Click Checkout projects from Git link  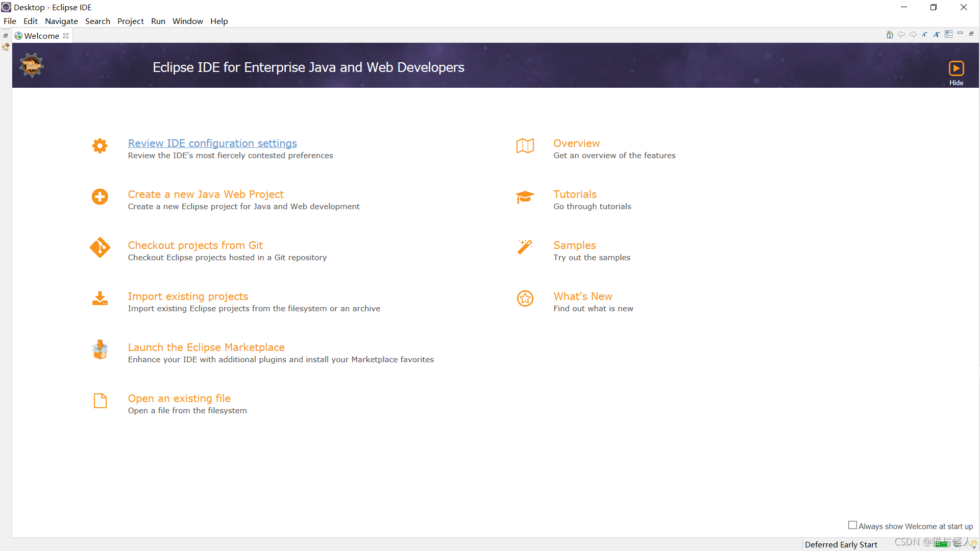coord(195,245)
